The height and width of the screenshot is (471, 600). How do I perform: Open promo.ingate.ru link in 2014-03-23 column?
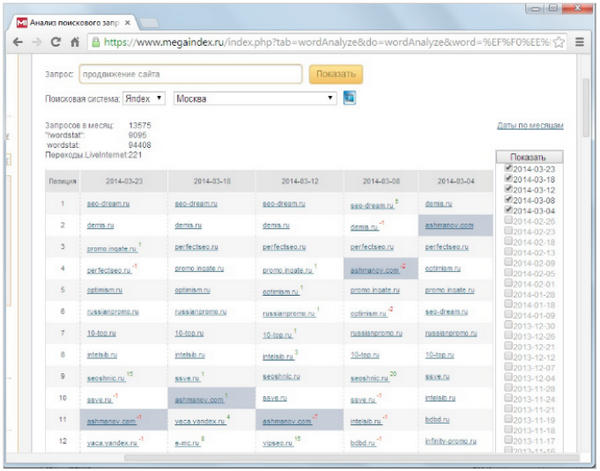[111, 249]
